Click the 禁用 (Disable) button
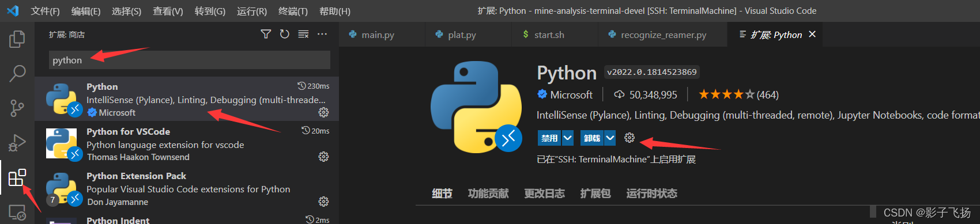 point(549,138)
